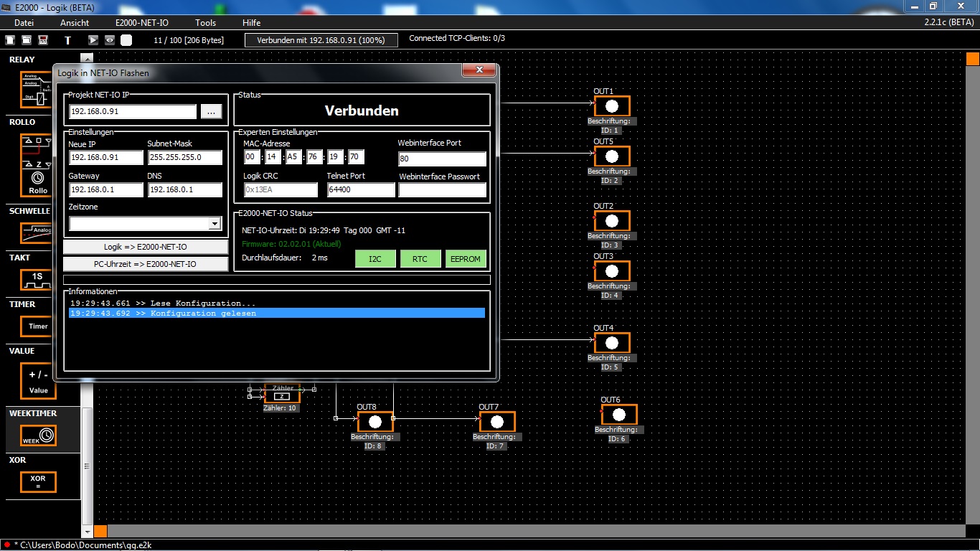Click the open project folder icon

(x=27, y=40)
